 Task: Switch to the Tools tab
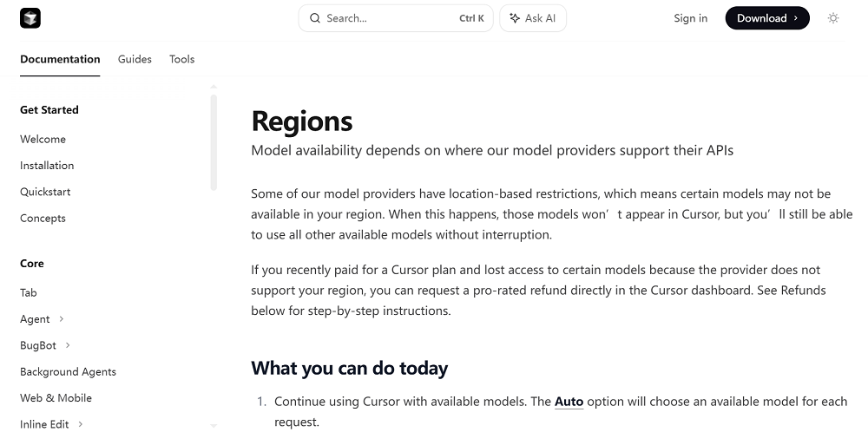coord(181,59)
